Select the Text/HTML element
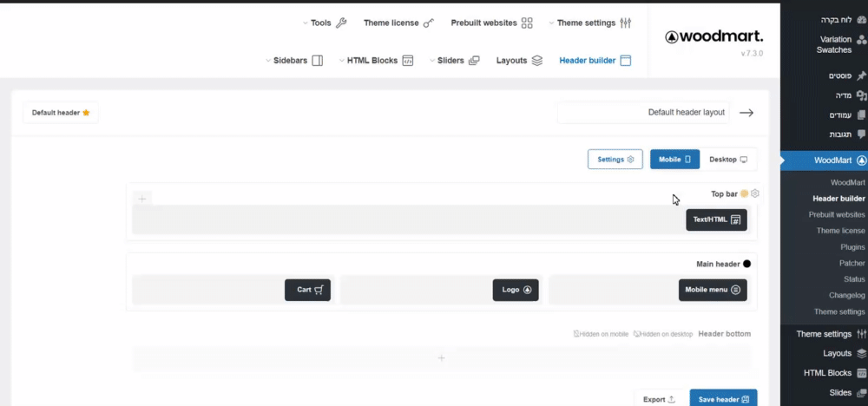This screenshot has height=406, width=868. [716, 219]
